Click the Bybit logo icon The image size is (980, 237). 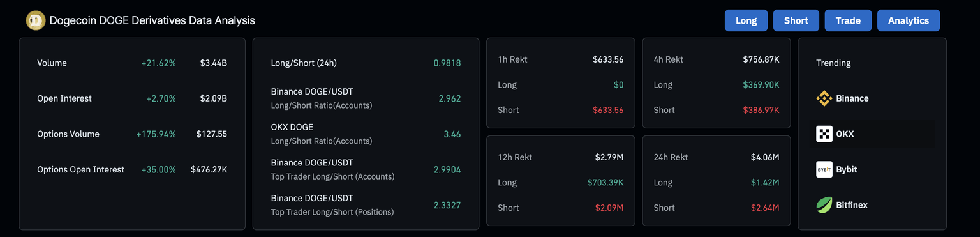tap(824, 169)
